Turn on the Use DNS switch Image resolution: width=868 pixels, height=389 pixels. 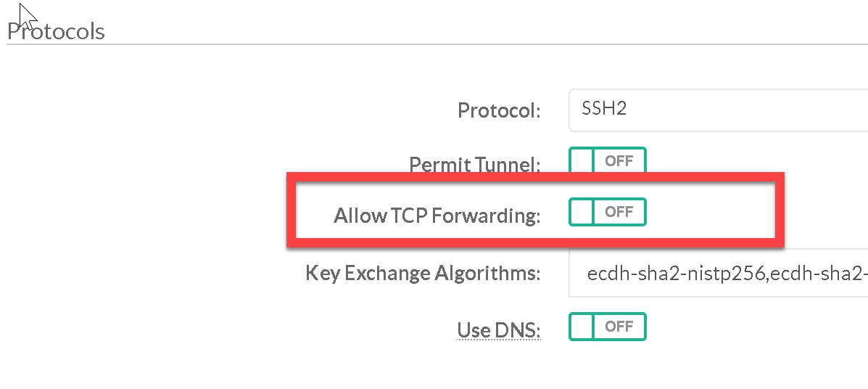click(607, 327)
